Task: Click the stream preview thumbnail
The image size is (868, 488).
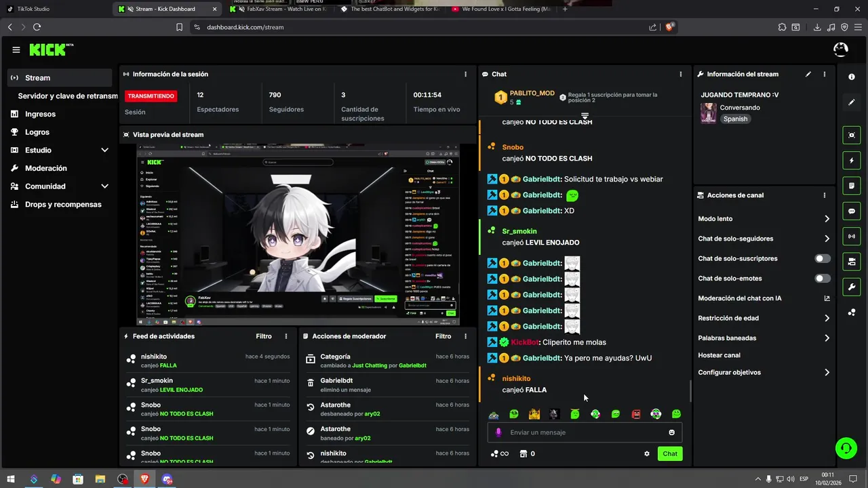Action: 298,235
